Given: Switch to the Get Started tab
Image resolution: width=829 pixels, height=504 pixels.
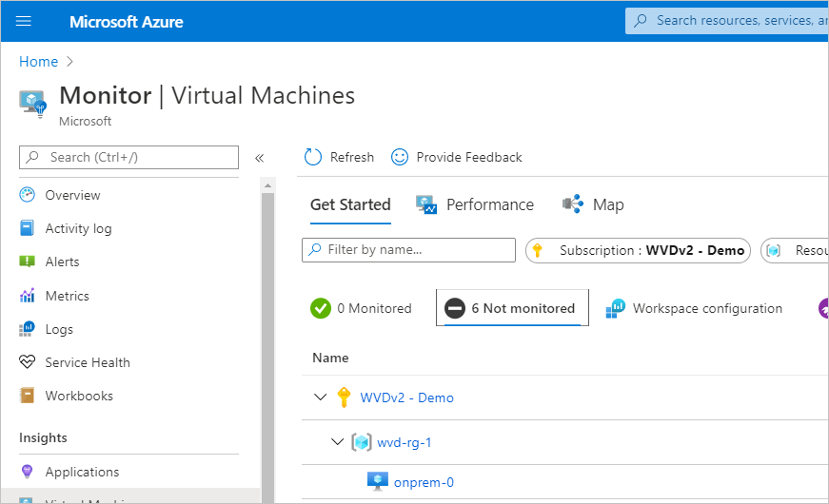Looking at the screenshot, I should pos(350,204).
